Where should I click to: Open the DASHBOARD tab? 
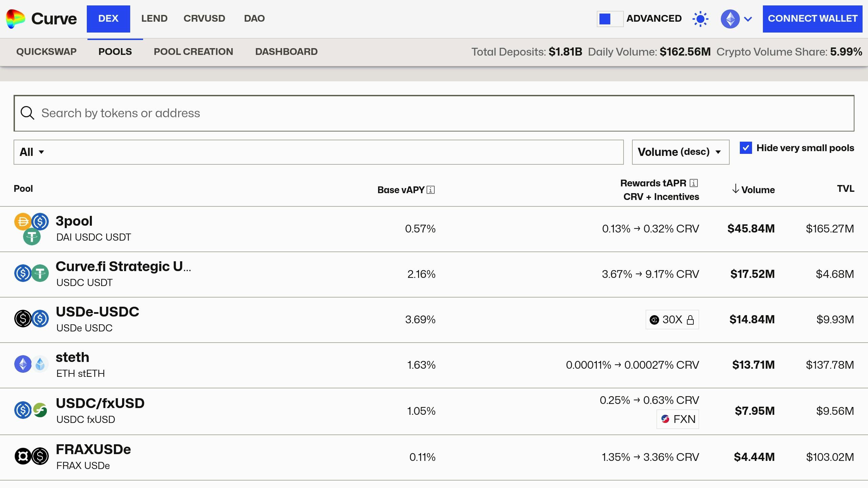point(287,52)
